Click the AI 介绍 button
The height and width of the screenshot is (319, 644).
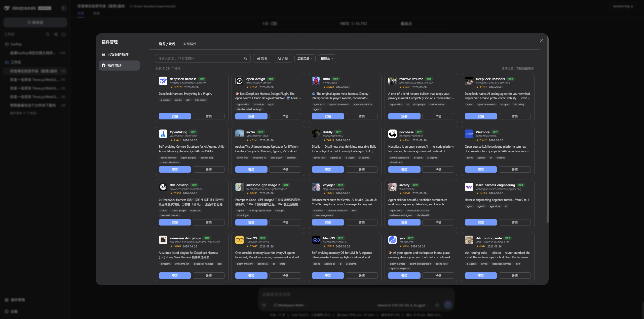point(283,58)
